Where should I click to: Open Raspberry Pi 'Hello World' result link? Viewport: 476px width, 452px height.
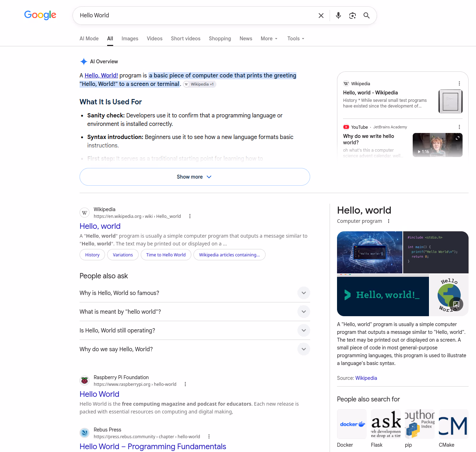99,394
